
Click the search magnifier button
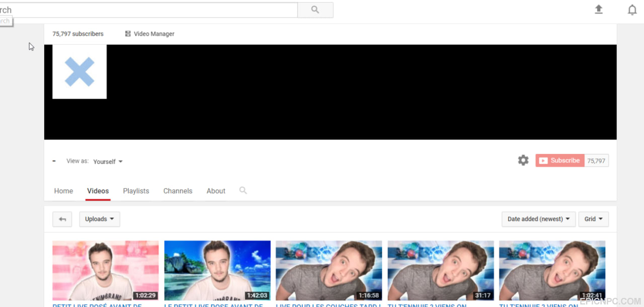tap(315, 10)
